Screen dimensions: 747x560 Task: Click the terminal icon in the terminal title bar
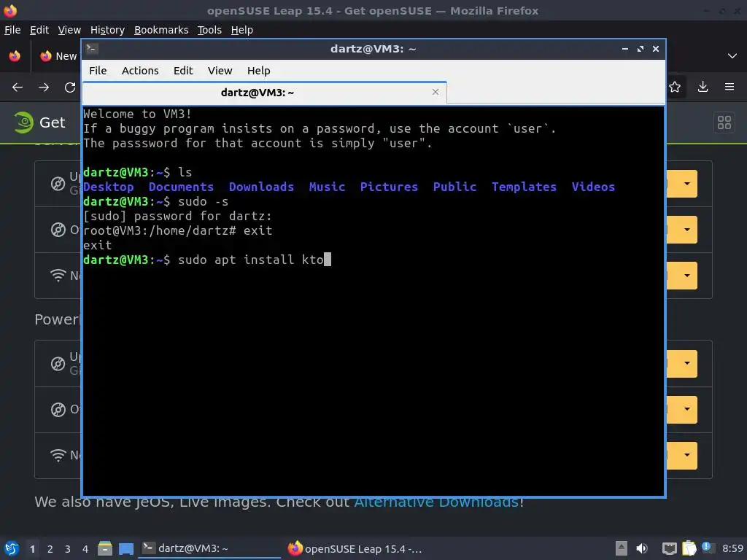coord(92,49)
